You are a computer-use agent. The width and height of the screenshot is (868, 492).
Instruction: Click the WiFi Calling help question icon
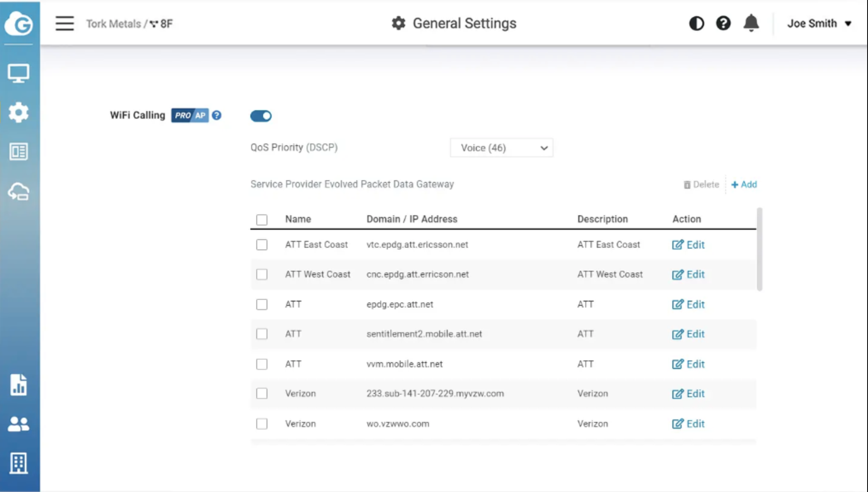coord(217,115)
